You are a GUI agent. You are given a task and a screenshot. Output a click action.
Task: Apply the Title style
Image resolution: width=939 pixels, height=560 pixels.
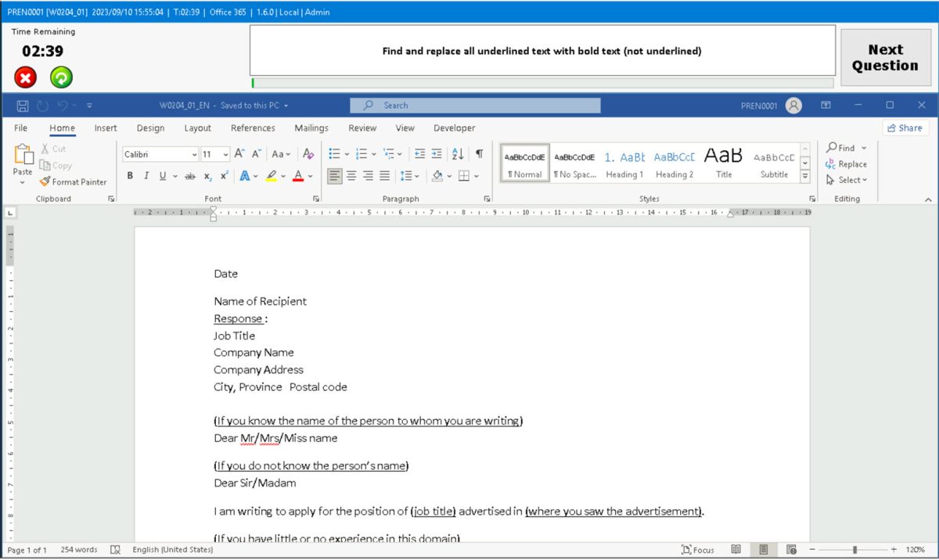point(724,163)
